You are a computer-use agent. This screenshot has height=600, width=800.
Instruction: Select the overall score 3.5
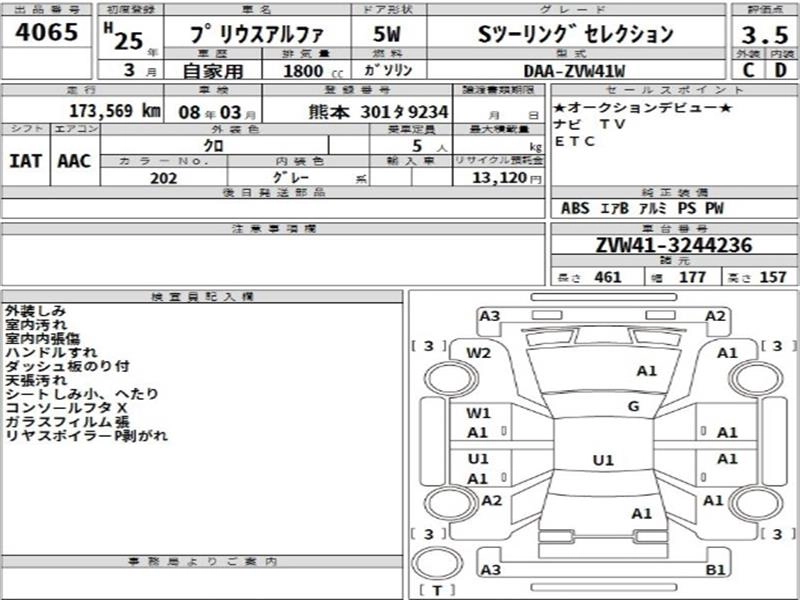point(764,35)
